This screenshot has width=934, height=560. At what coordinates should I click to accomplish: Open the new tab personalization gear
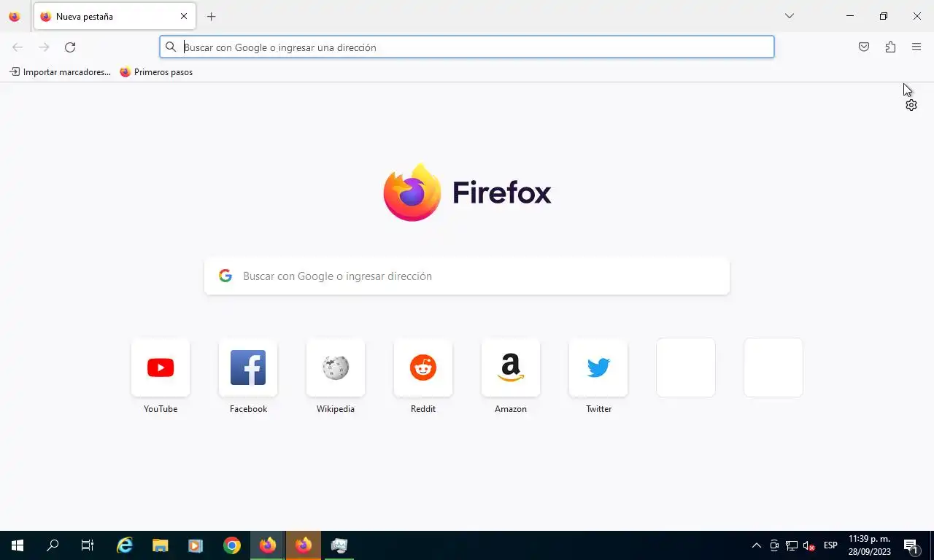[911, 105]
